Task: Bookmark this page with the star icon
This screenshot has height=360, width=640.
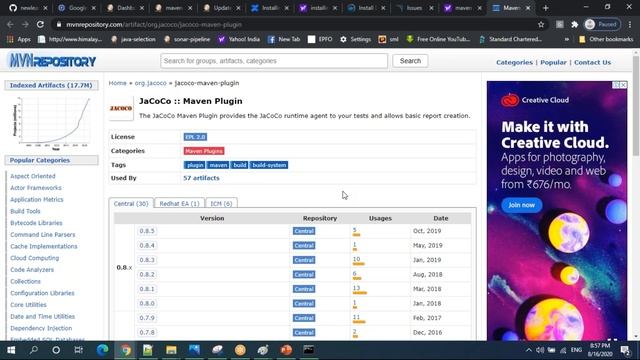Action: pos(541,24)
